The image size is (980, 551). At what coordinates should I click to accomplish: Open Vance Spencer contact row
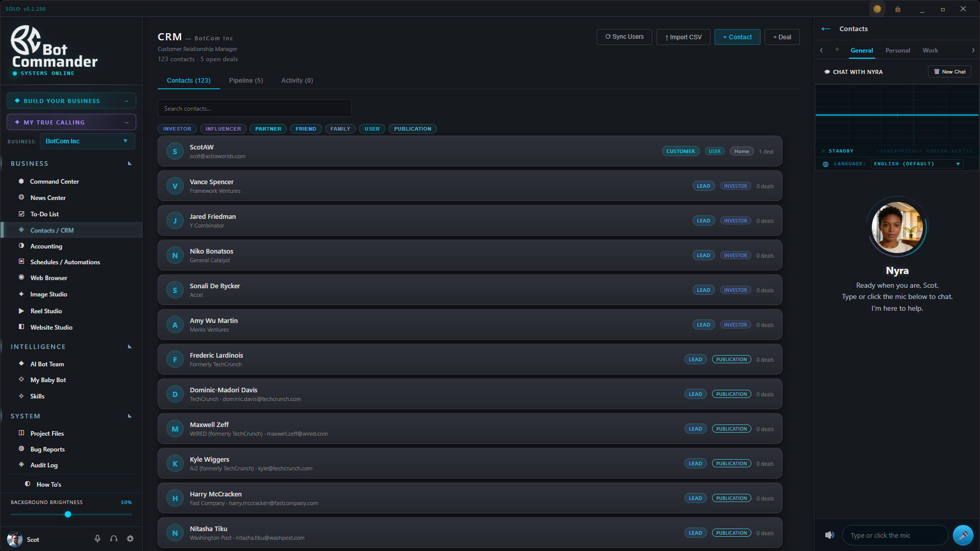pyautogui.click(x=470, y=186)
